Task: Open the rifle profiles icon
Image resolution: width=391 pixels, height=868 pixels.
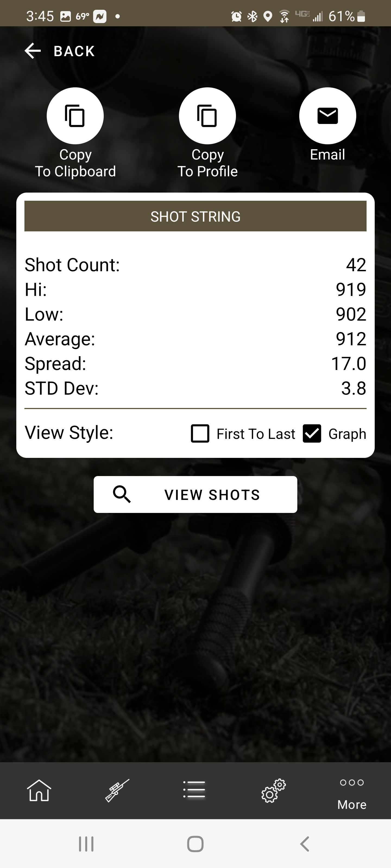Action: (x=117, y=790)
